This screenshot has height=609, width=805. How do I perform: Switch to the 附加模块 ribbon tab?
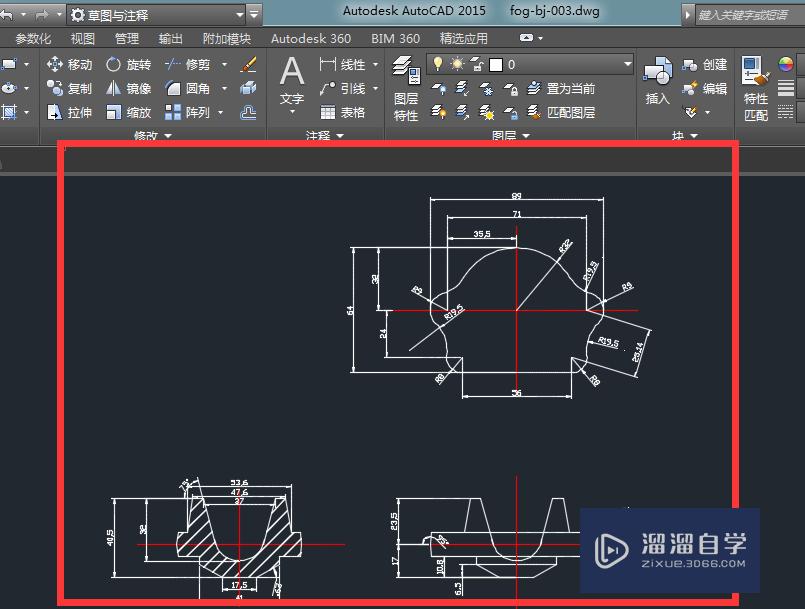(x=228, y=38)
